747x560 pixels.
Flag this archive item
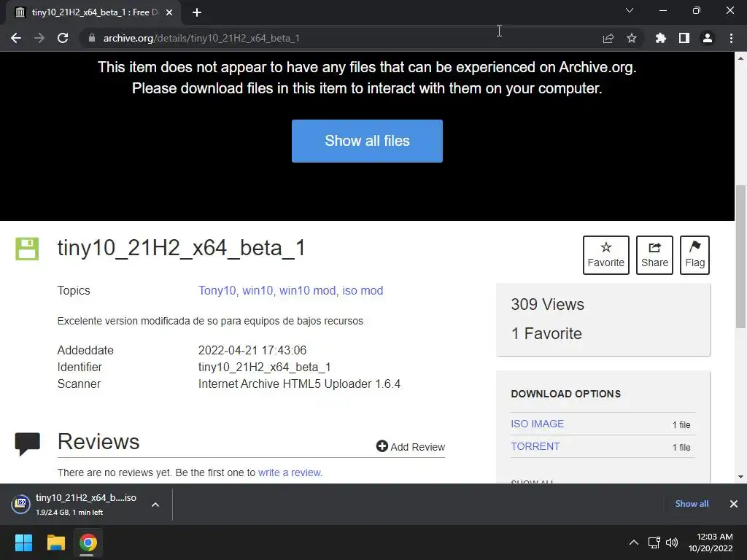(694, 254)
